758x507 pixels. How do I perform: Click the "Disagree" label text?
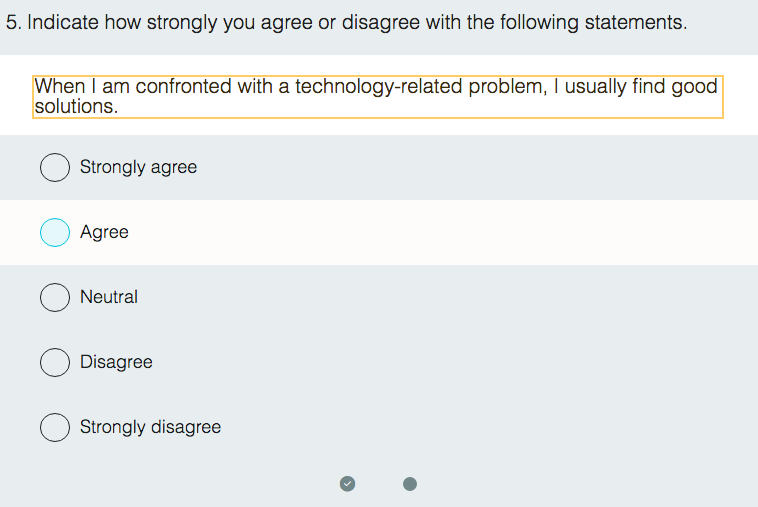pos(116,362)
